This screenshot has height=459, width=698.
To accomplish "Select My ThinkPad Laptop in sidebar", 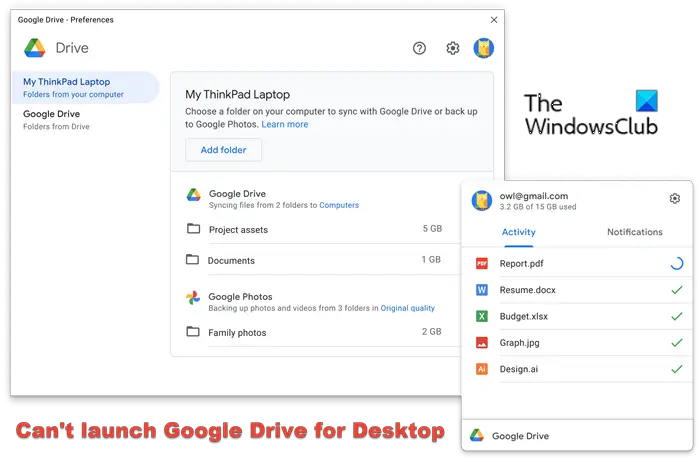I will click(x=85, y=87).
